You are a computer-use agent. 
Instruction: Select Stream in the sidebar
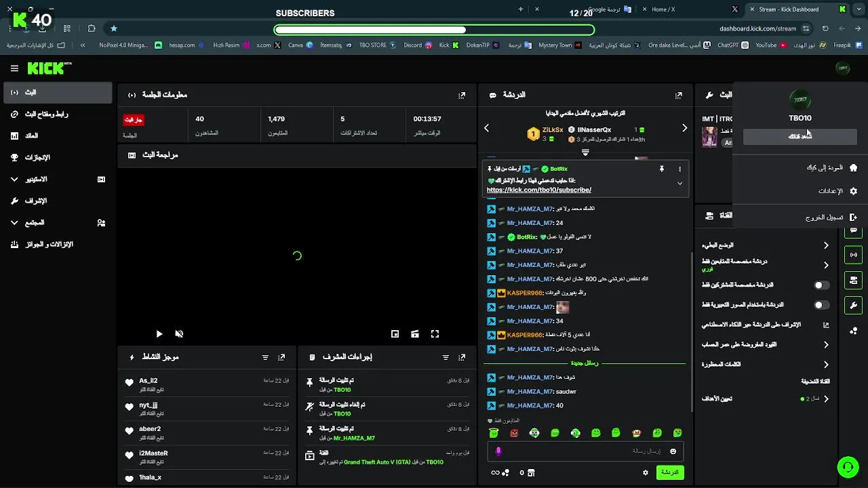tap(58, 92)
